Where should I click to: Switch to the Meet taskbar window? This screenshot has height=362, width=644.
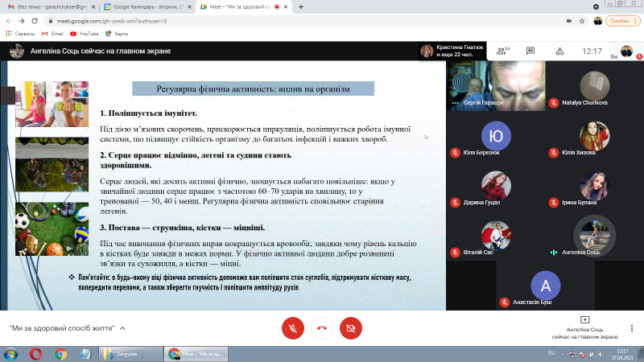coord(196,354)
